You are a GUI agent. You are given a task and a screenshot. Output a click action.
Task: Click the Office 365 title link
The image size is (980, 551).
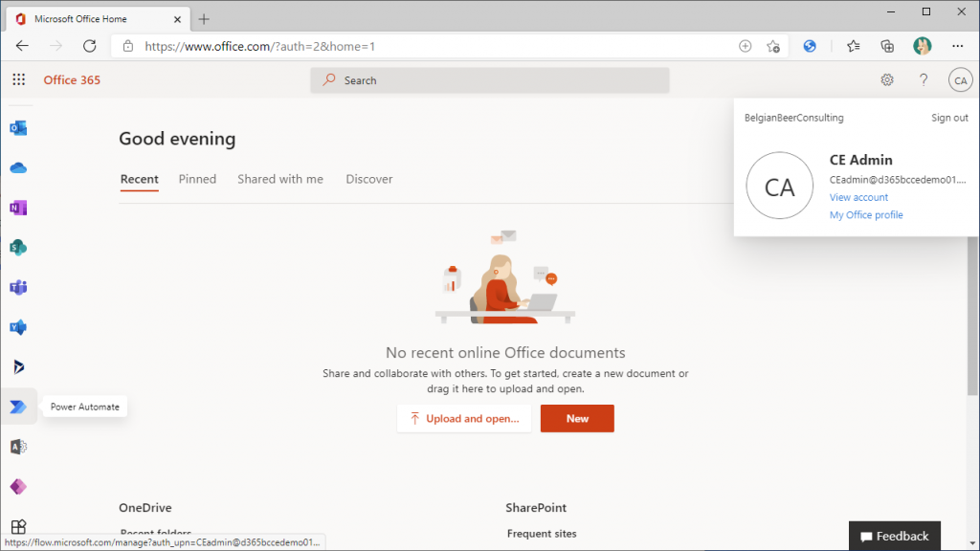coord(72,80)
